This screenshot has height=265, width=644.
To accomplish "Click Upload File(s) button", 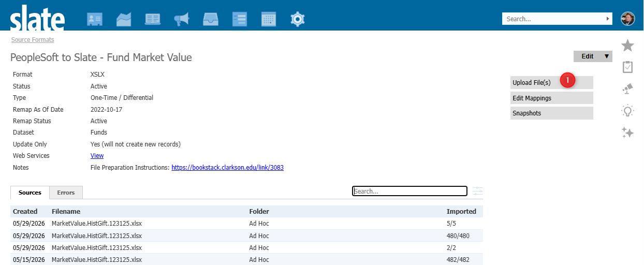I will [x=551, y=82].
